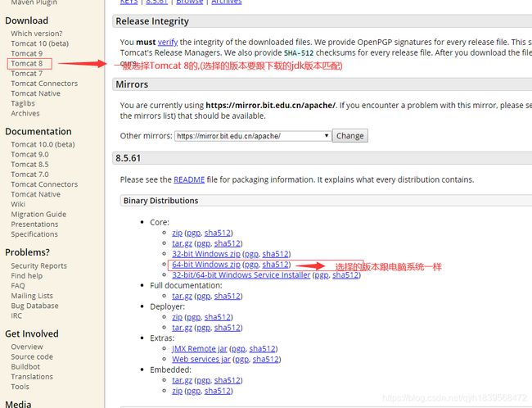Download the Embedded tar.gz
The image size is (532, 408).
pyautogui.click(x=183, y=380)
